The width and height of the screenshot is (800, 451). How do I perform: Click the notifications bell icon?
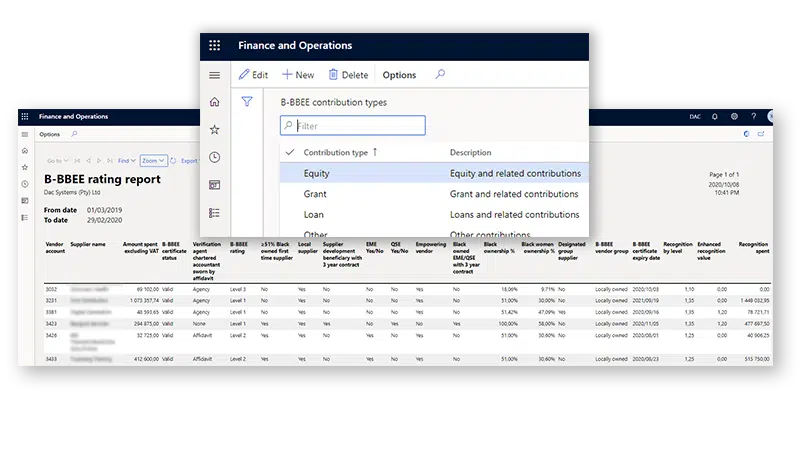[x=715, y=117]
